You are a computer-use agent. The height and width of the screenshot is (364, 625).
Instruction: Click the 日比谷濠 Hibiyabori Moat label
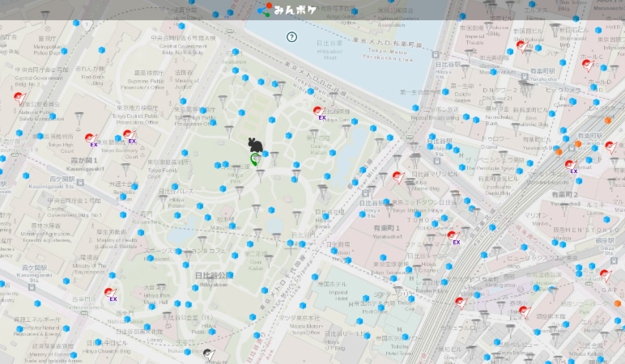coord(330,50)
